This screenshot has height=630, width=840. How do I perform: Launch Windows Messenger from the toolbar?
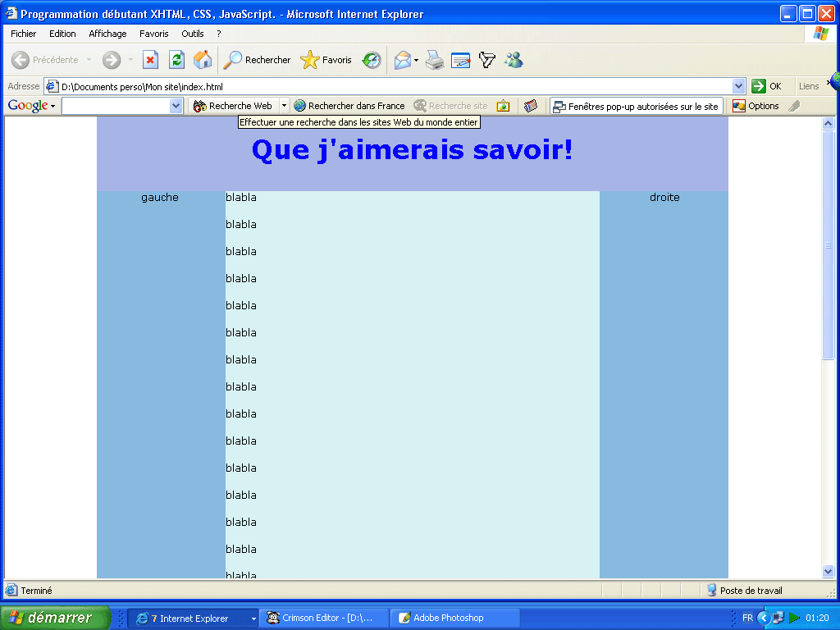(x=514, y=59)
